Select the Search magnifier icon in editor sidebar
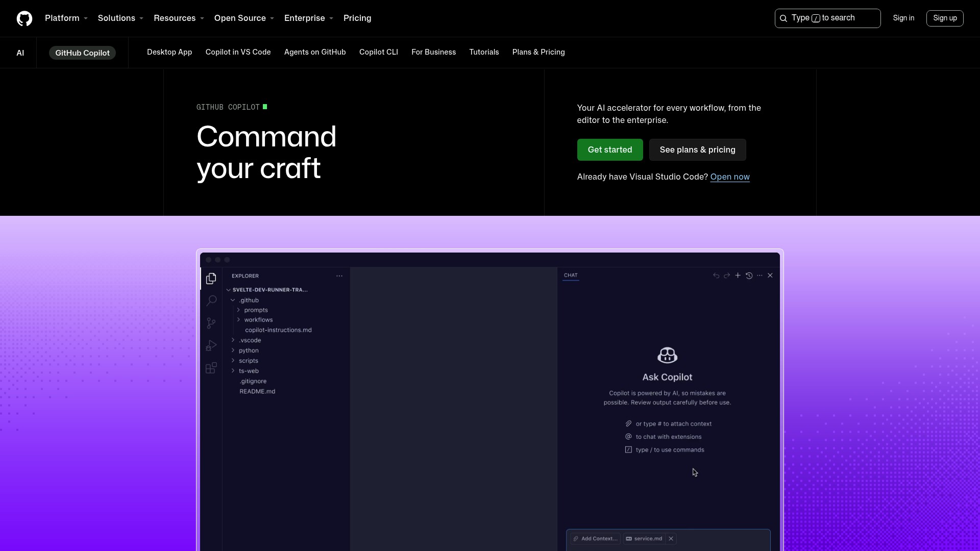 pos(211,300)
